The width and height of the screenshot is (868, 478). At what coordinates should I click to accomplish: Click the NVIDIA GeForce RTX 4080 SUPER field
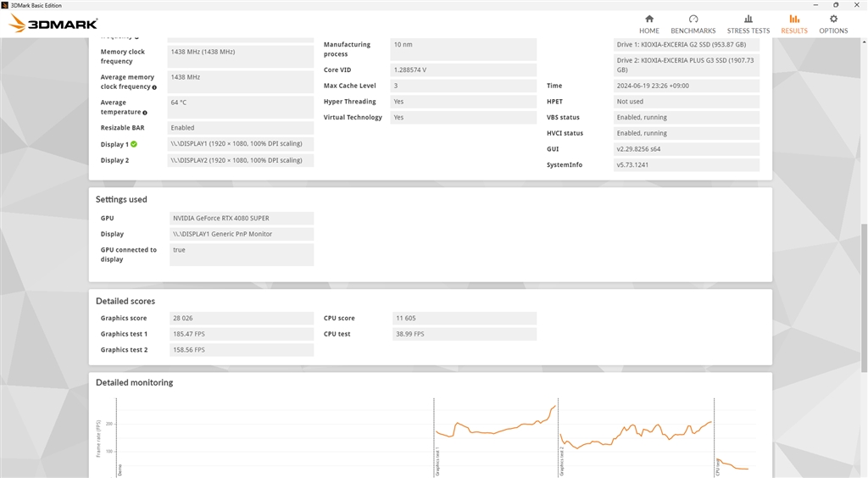pos(242,218)
